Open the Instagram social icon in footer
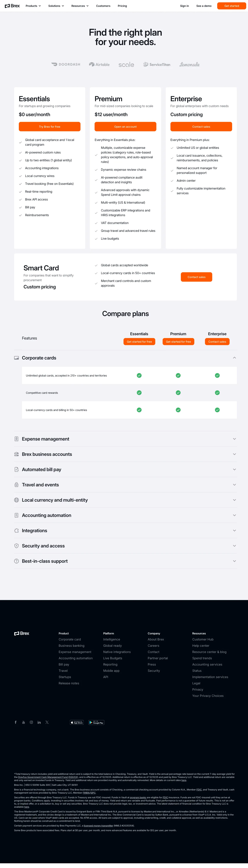The width and height of the screenshot is (248, 868). point(31,722)
